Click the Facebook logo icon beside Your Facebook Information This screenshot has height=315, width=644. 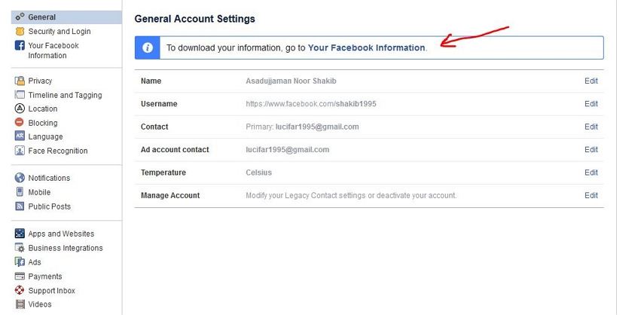tap(20, 45)
